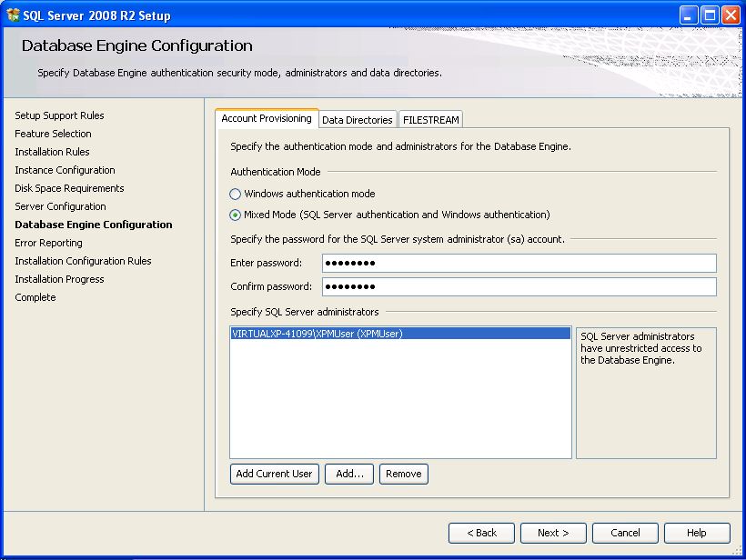
Task: Focus the Confirm password field
Action: click(519, 287)
